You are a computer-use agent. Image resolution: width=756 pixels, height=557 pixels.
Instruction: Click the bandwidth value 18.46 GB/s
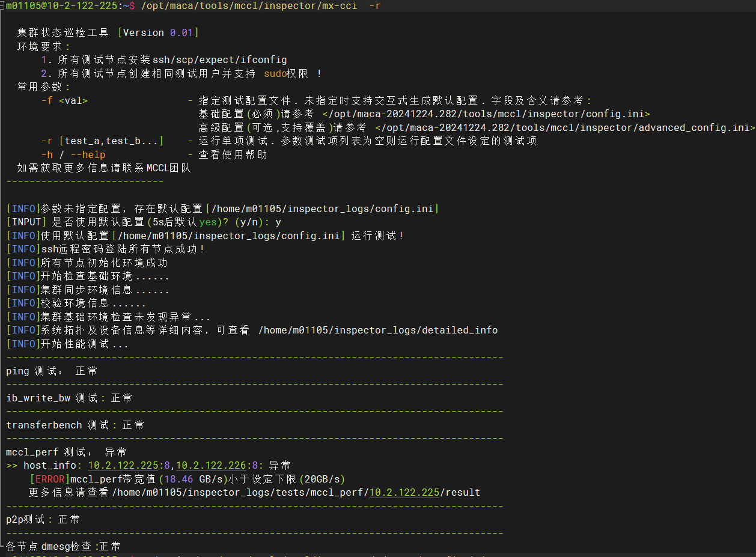tap(193, 479)
